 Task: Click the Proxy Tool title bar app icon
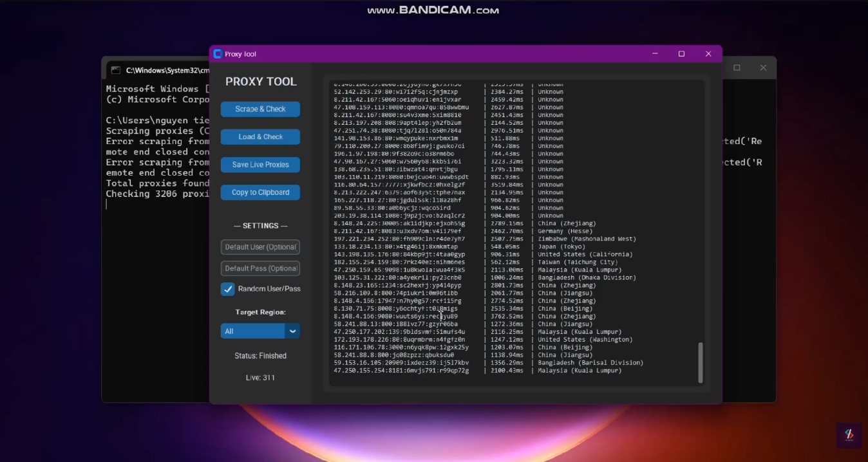pos(218,54)
